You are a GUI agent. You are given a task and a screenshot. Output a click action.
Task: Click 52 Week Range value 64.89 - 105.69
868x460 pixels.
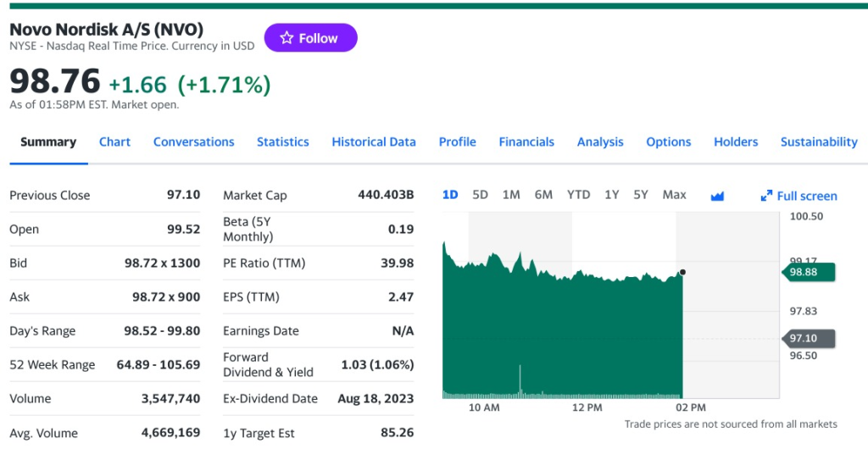point(159,364)
